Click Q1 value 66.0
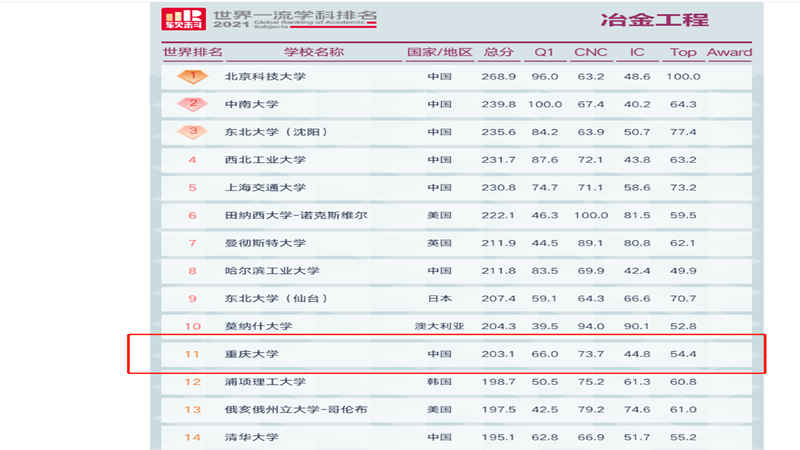 [x=544, y=354]
